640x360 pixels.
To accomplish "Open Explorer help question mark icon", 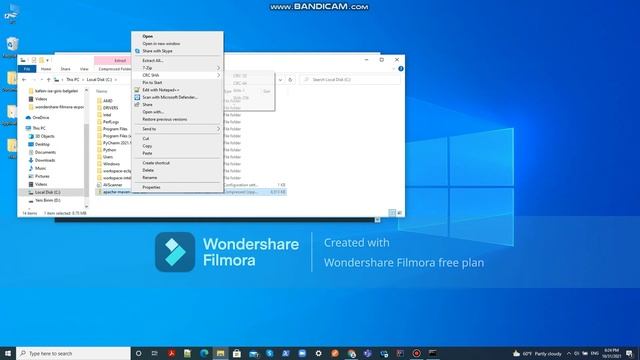I will coord(401,69).
